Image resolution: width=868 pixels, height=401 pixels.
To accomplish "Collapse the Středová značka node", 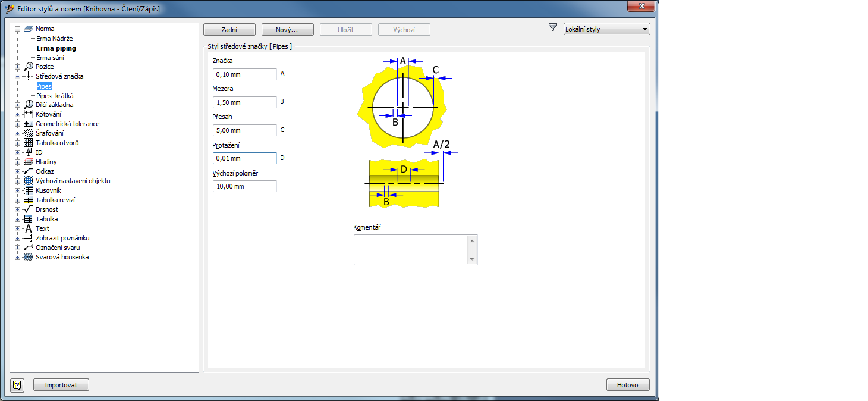I will (18, 76).
